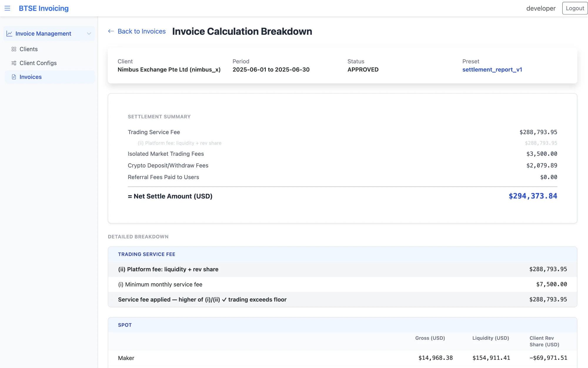Click Maker gross value $14,968.38

[435, 358]
